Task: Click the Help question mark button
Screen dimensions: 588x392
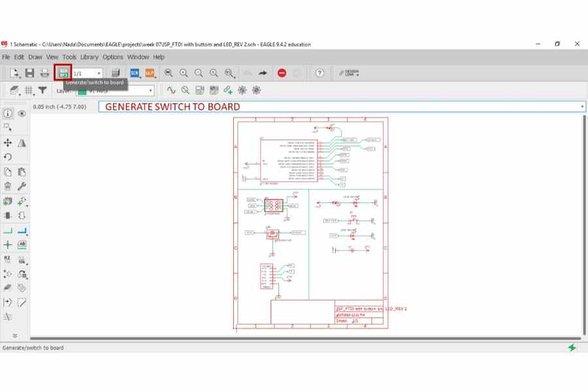Action: 319,73
